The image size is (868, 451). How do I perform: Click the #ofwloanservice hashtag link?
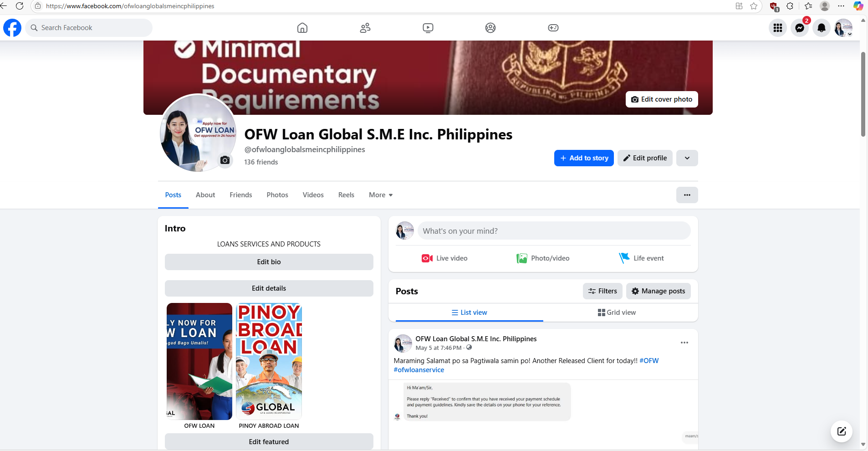coord(419,370)
